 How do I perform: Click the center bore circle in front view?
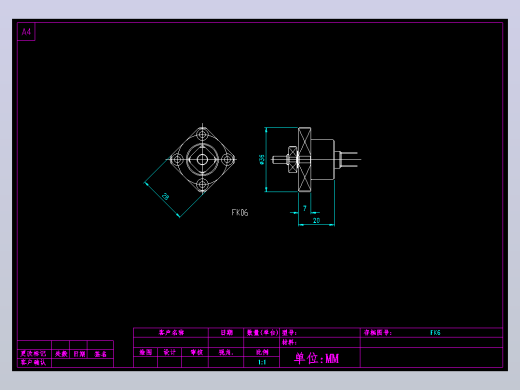click(x=202, y=159)
